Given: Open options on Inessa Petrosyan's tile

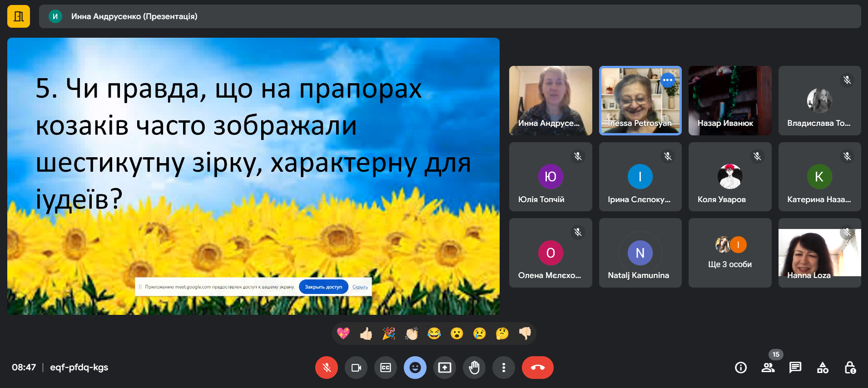Looking at the screenshot, I should [x=667, y=80].
